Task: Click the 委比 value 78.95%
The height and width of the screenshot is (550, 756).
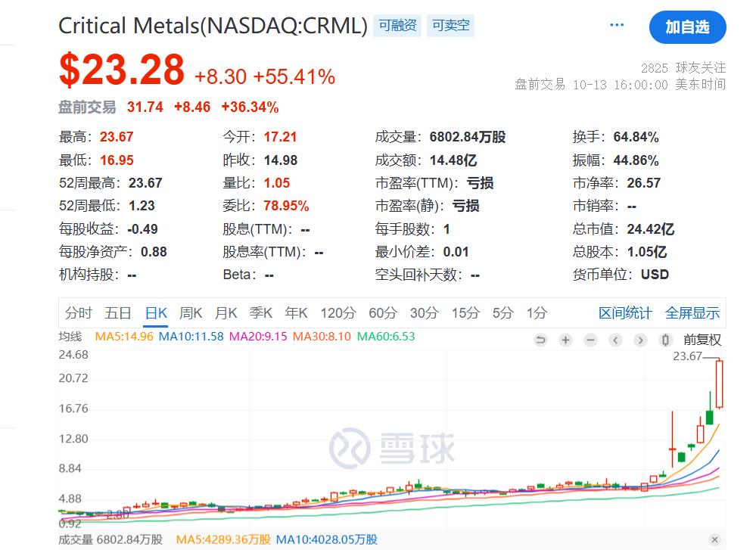Action: (x=286, y=206)
